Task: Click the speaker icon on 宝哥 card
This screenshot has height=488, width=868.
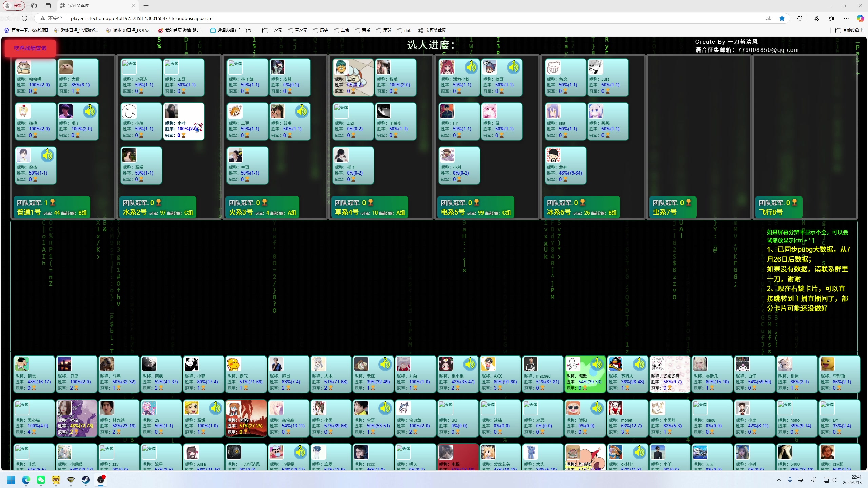Action: click(x=385, y=408)
